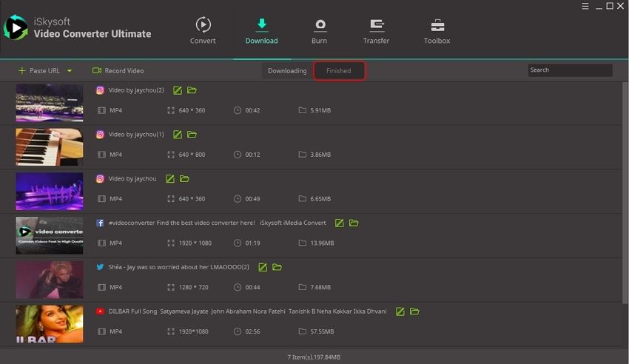The width and height of the screenshot is (629, 364).
Task: Select the Download tab in top navigation
Action: 261,30
